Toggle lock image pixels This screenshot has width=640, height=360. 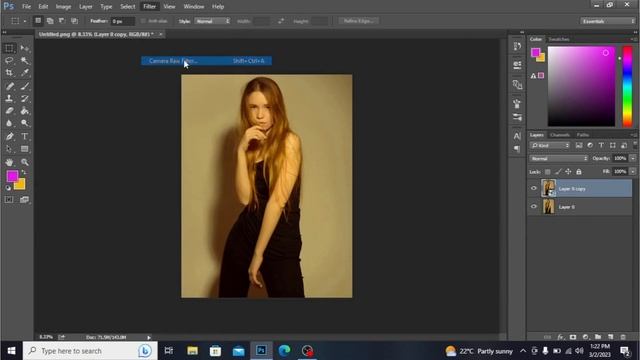[x=558, y=172]
